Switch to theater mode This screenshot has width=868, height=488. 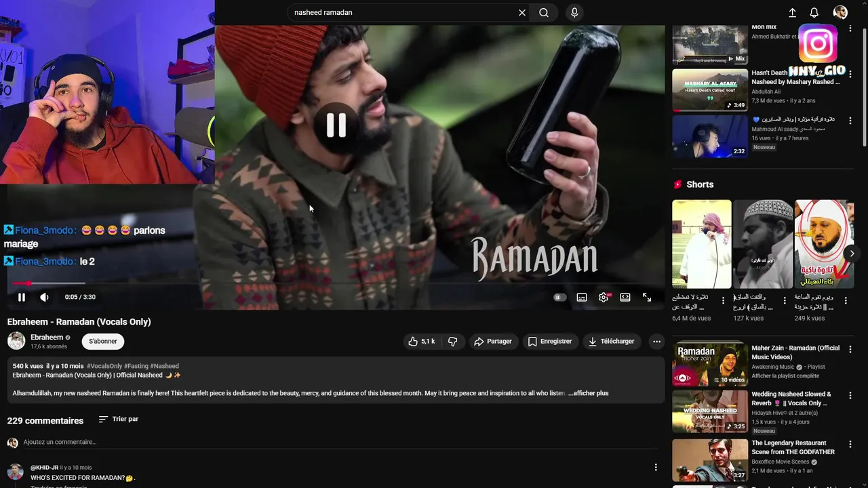click(625, 297)
